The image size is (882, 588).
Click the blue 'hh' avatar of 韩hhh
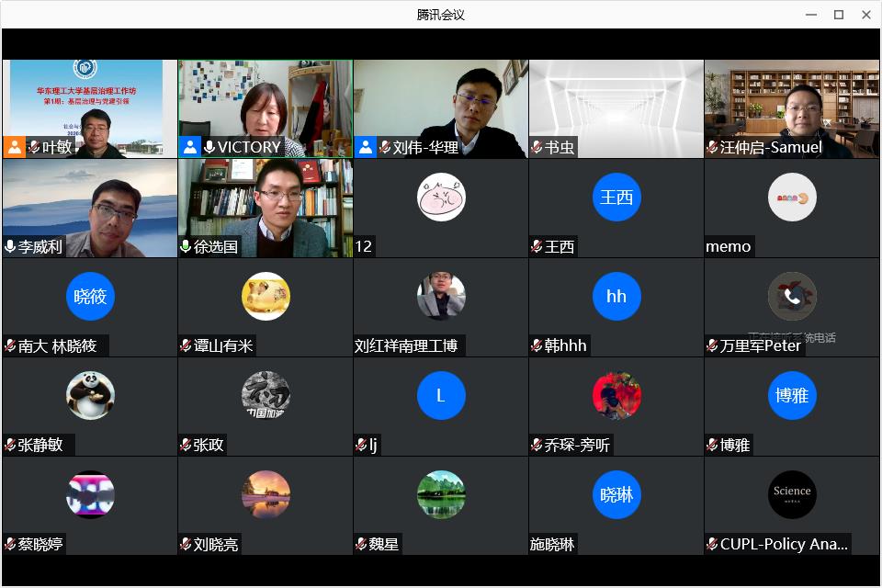click(x=616, y=296)
